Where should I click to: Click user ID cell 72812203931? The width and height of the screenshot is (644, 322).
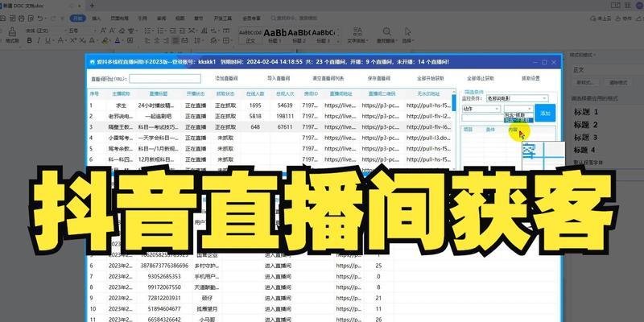point(164,298)
